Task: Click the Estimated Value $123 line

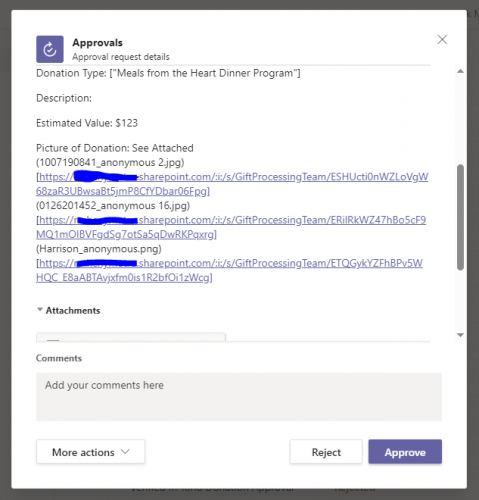Action: coord(87,123)
